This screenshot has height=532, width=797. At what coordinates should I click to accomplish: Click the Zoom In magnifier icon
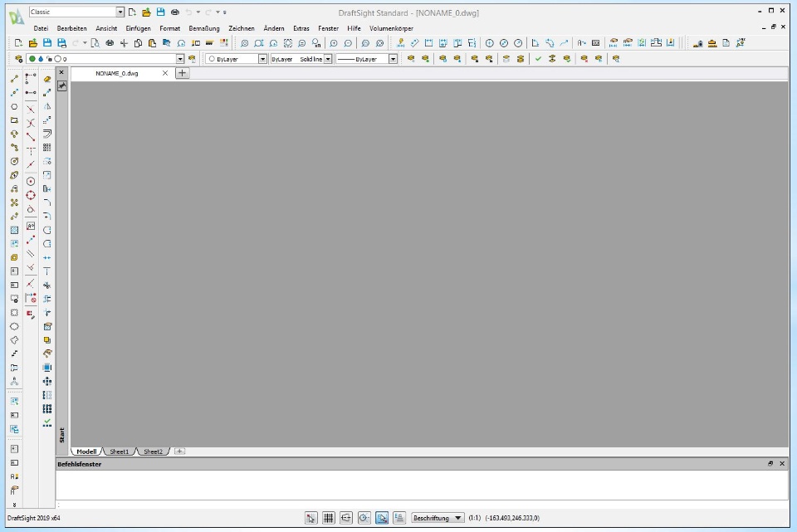point(334,43)
